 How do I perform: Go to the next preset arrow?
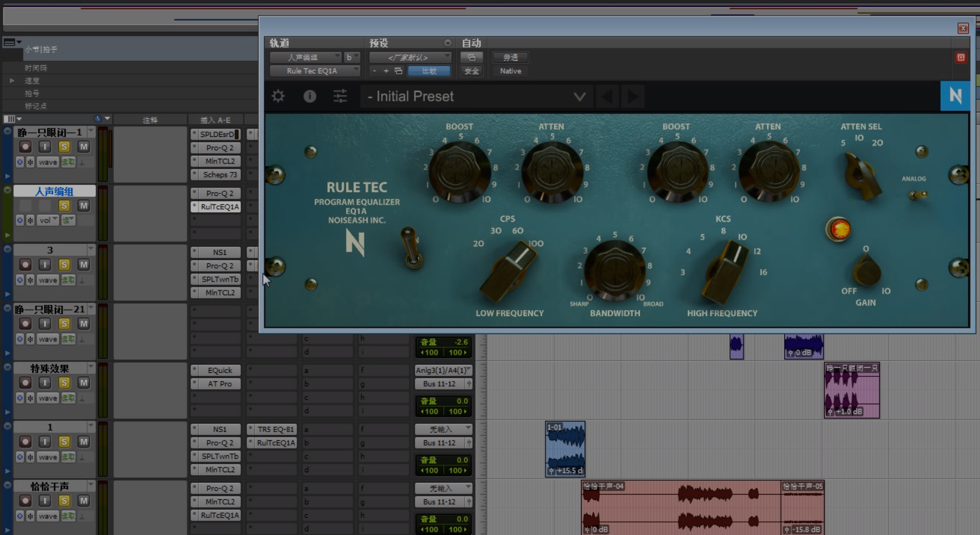(x=633, y=96)
